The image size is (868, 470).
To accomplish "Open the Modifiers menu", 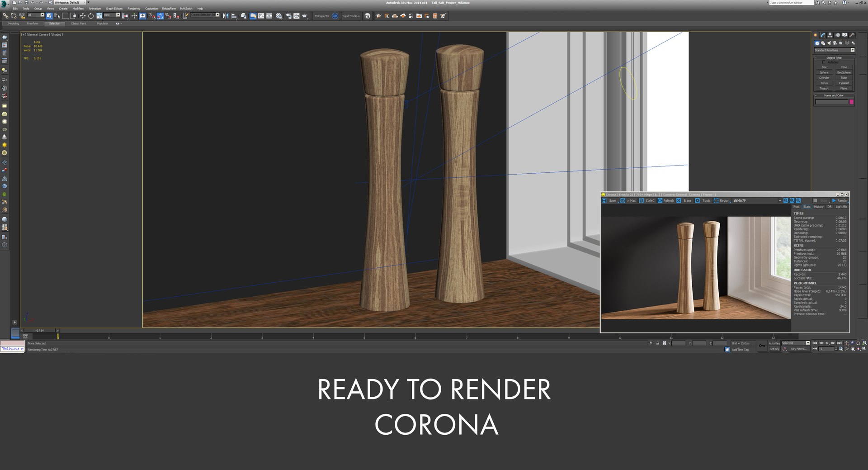I will (x=78, y=9).
